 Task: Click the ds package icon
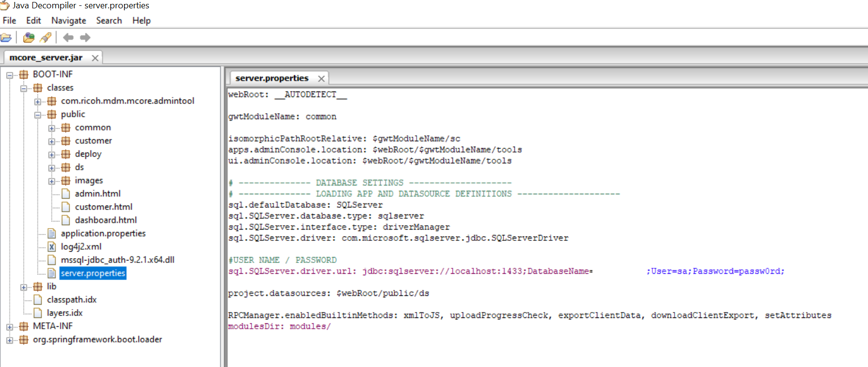[x=66, y=167]
